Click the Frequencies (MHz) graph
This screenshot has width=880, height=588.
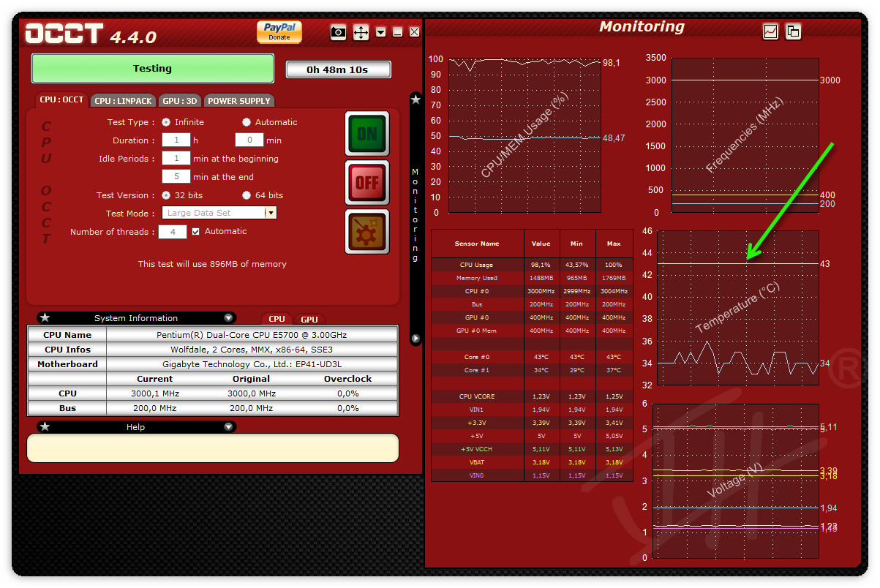pyautogui.click(x=745, y=135)
